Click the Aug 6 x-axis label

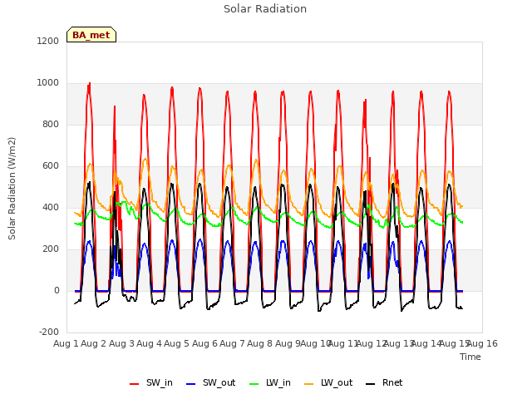[x=204, y=343]
